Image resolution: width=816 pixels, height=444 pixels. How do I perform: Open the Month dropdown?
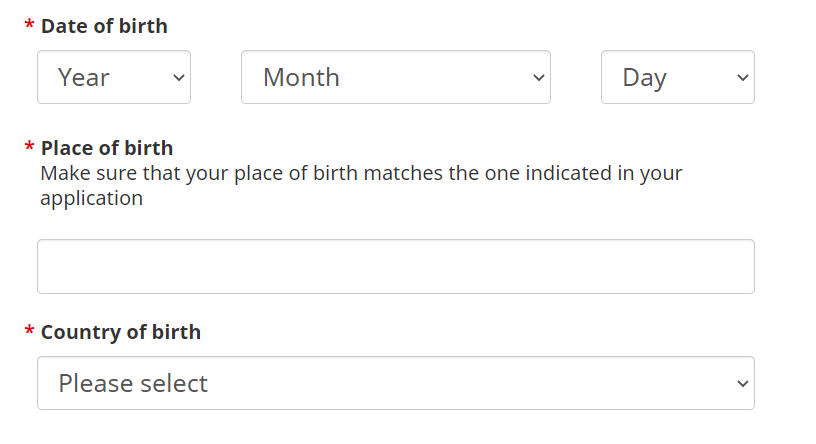[x=395, y=77]
